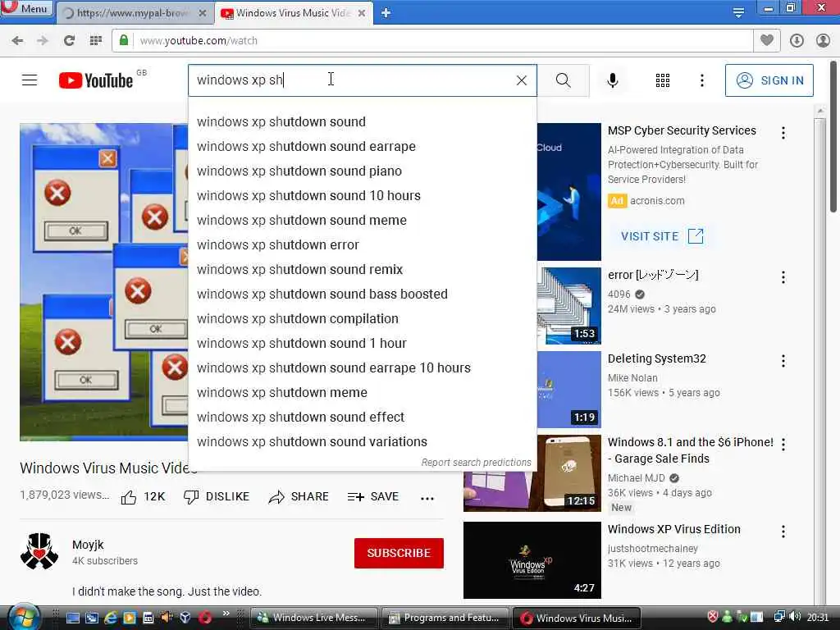Image resolution: width=840 pixels, height=630 pixels.
Task: Choose 'windows xp shutdown sound 1 hour'
Action: [362, 344]
